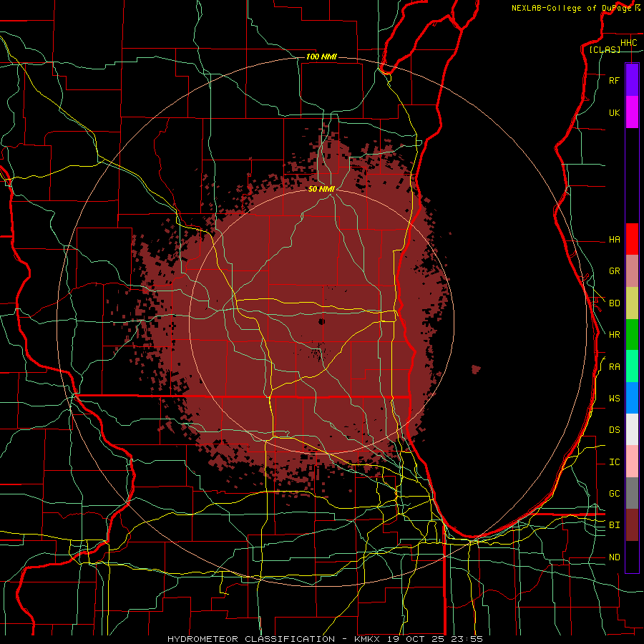This screenshot has height=644, width=644.
Task: Pick the HR green legend swatch
Action: [632, 334]
